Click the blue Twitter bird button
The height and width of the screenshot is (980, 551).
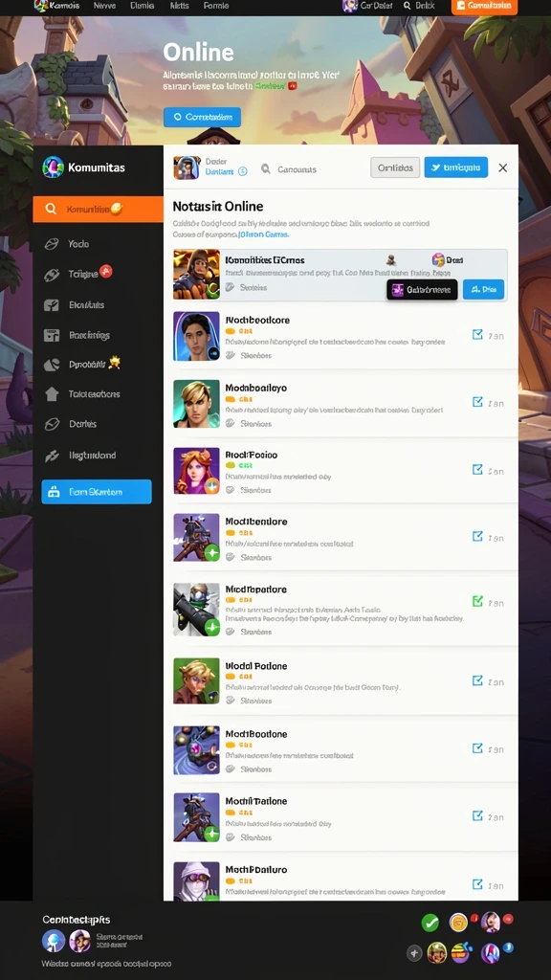pos(456,167)
